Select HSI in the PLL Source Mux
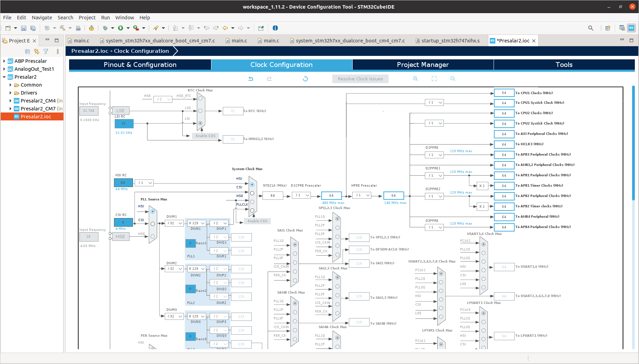This screenshot has height=364, width=639. point(153,211)
